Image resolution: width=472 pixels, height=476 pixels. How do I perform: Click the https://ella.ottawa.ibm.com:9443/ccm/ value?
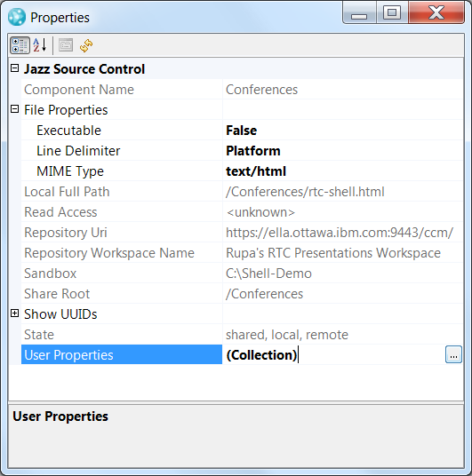click(340, 233)
